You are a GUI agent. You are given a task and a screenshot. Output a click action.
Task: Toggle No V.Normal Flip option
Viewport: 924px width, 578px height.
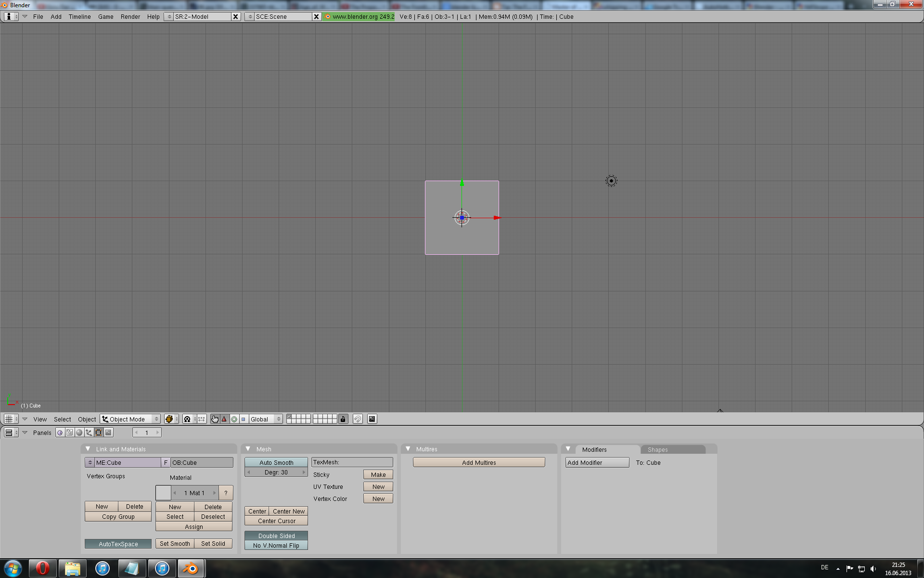click(x=276, y=545)
